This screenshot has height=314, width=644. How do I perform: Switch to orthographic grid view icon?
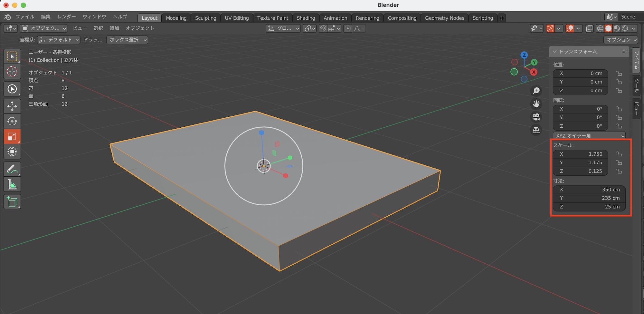[x=536, y=130]
